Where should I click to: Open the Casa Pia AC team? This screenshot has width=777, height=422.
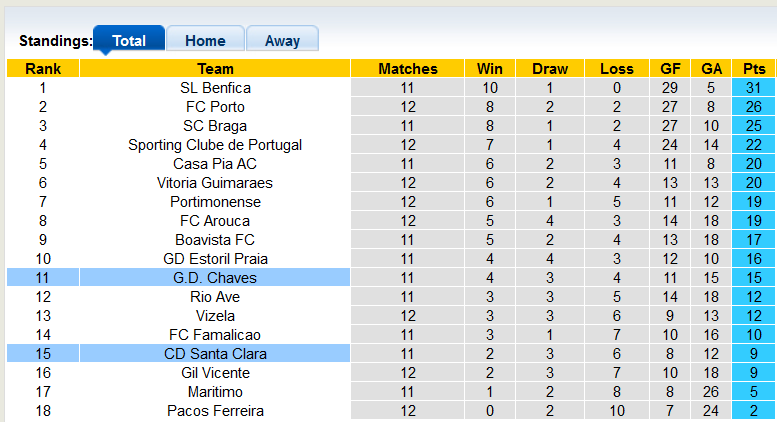coord(215,164)
